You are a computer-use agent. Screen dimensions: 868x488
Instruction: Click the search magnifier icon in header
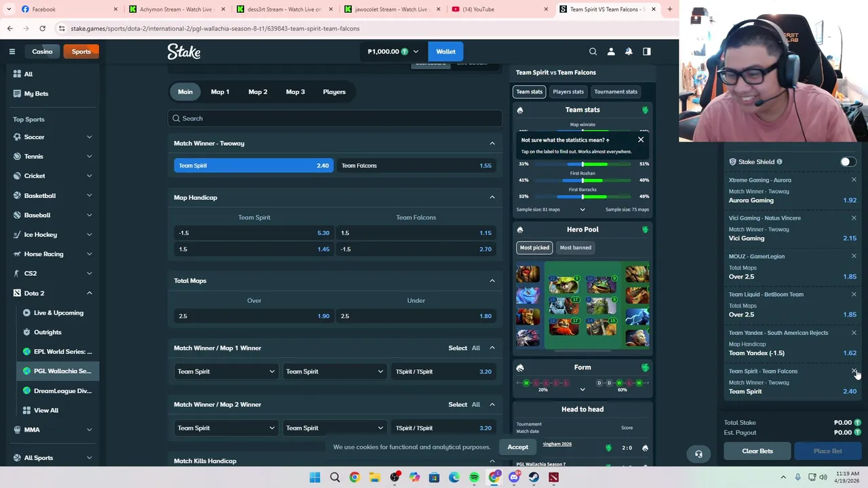tap(593, 52)
